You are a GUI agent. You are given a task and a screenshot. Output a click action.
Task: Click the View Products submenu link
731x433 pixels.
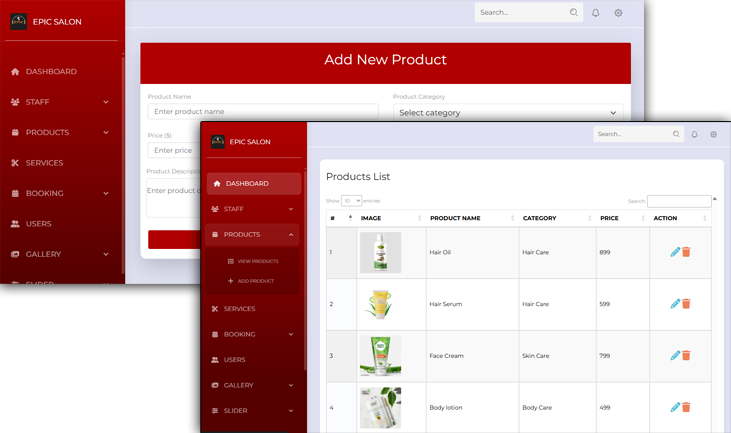tap(257, 261)
